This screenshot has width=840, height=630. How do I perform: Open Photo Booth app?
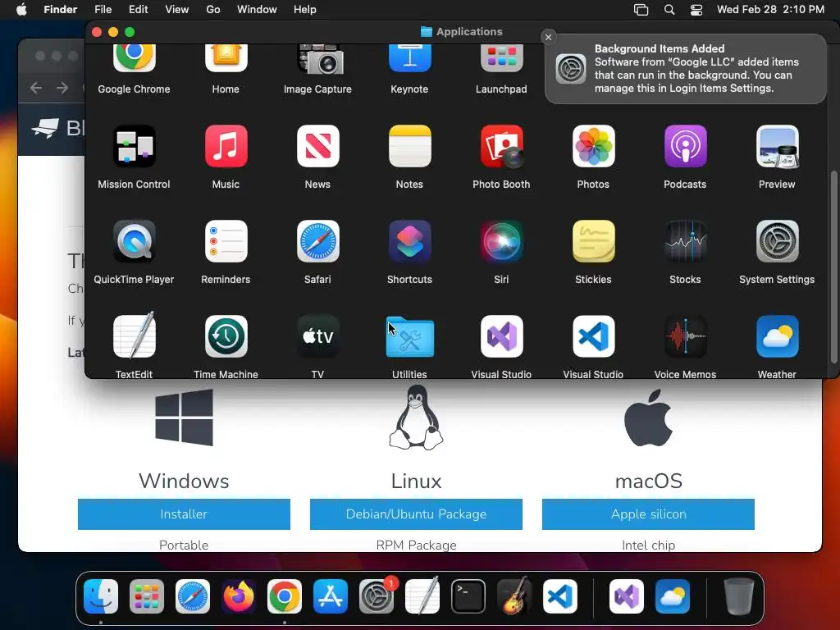coord(501,146)
